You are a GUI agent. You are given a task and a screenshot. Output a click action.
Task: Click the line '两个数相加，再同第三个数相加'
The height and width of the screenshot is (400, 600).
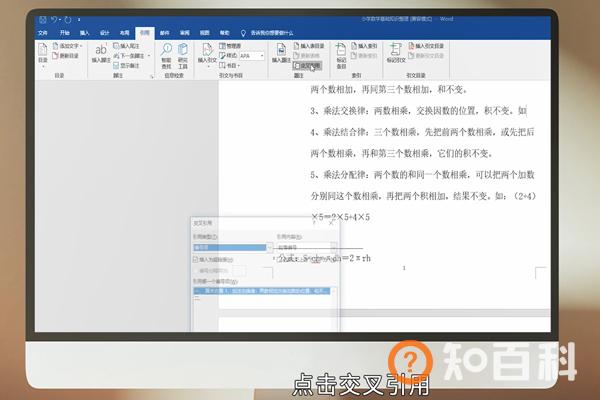pos(389,90)
